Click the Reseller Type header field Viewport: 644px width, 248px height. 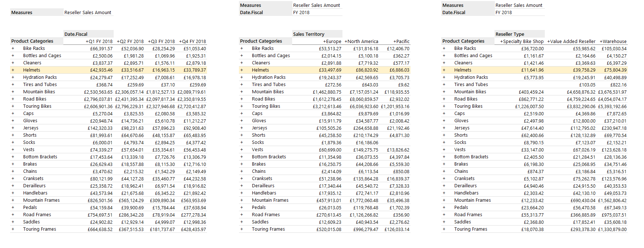pos(510,34)
